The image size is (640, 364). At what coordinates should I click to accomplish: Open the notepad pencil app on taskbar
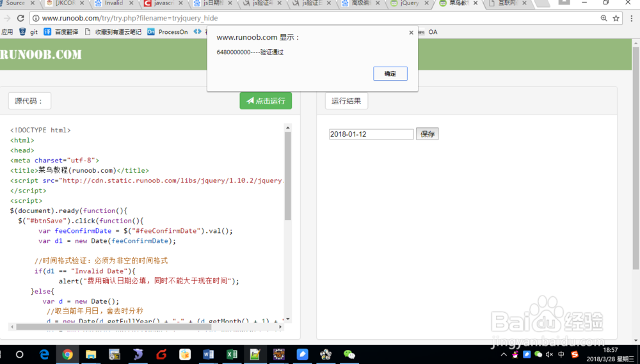pos(255,354)
